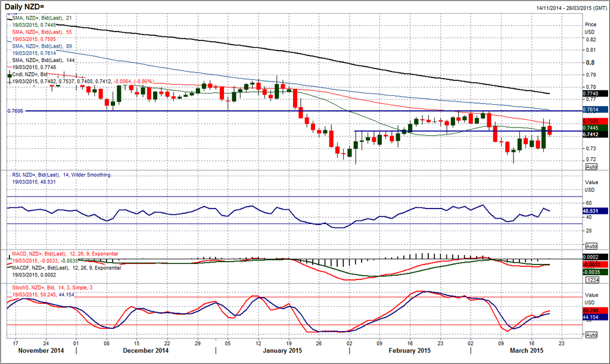Select the 55-period SMA legend entry
The width and height of the screenshot is (610, 364).
coord(42,32)
